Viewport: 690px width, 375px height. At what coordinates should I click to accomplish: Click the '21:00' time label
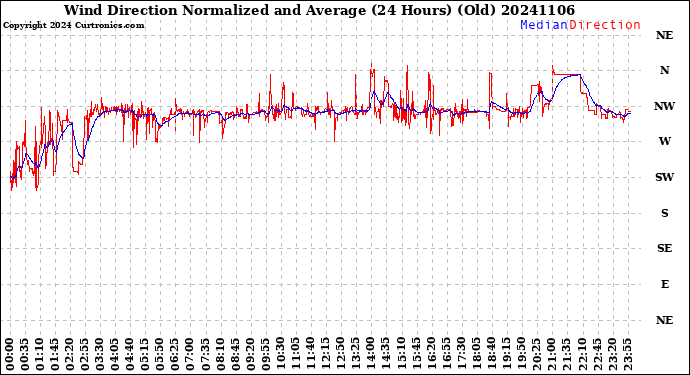552,354
